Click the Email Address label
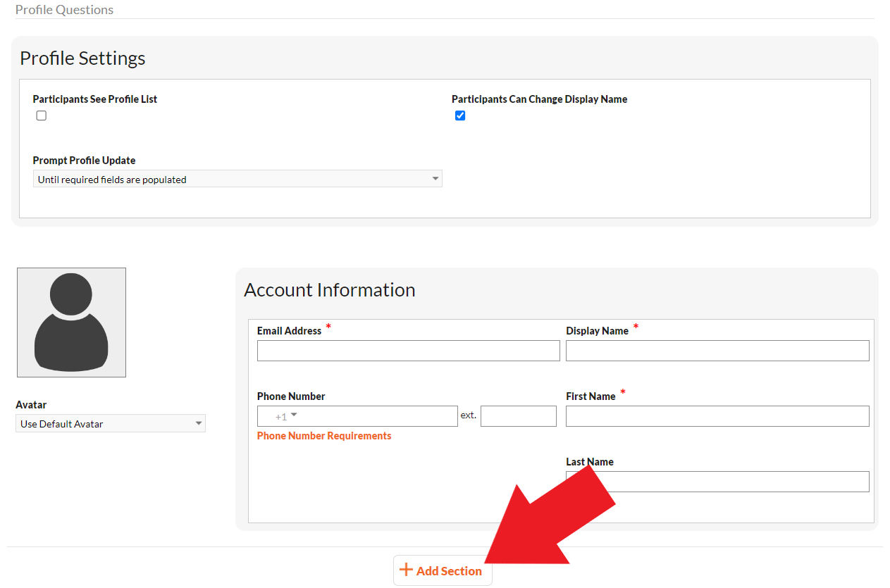This screenshot has height=588, width=890. tap(290, 331)
